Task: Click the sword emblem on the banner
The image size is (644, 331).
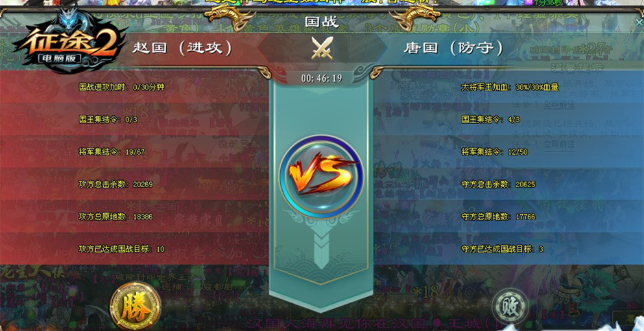Action: [321, 245]
